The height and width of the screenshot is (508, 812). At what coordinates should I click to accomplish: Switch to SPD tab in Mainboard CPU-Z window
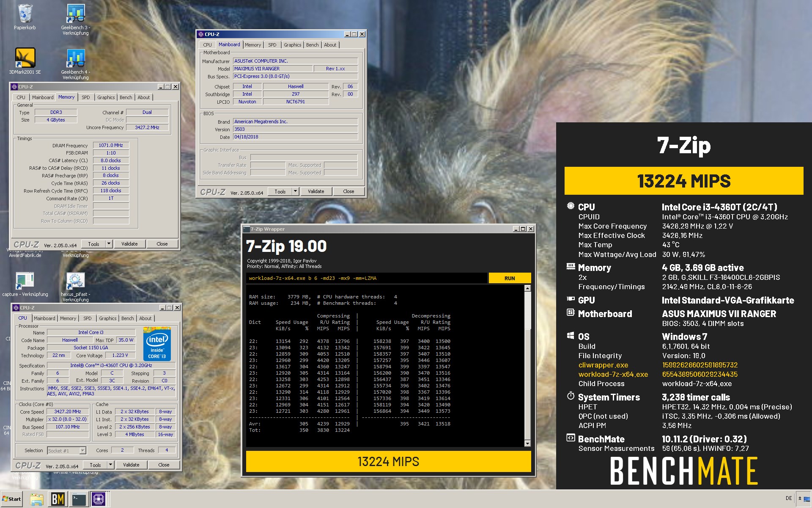272,45
